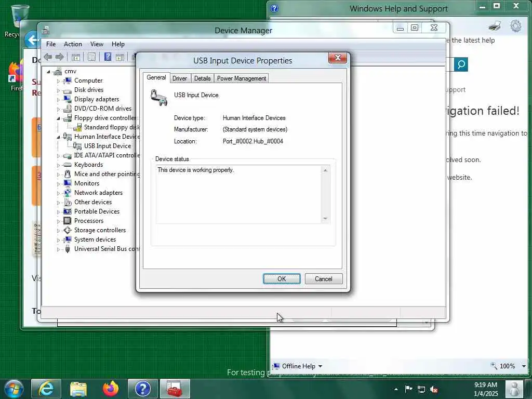Select the DVD/CD-ROM drives icon
The image size is (532, 399).
tap(68, 109)
